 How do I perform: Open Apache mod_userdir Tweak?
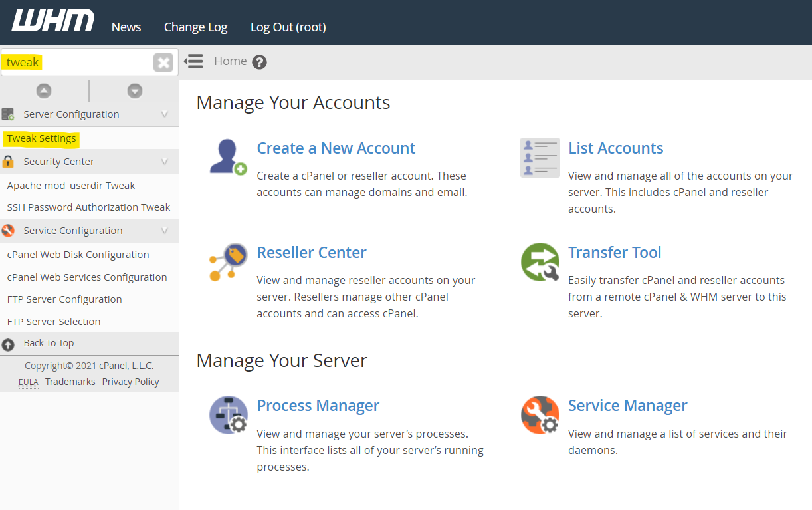[71, 186]
